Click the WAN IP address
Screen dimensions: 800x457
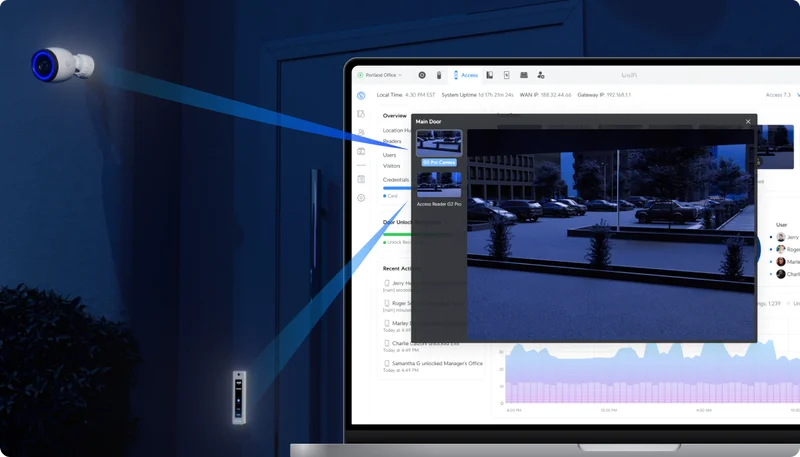556,95
